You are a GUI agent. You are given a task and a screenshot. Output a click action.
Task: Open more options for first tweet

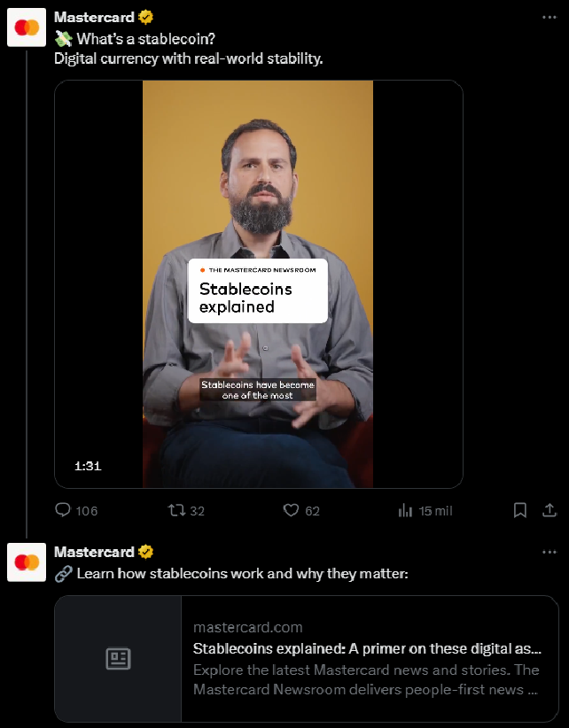click(550, 17)
